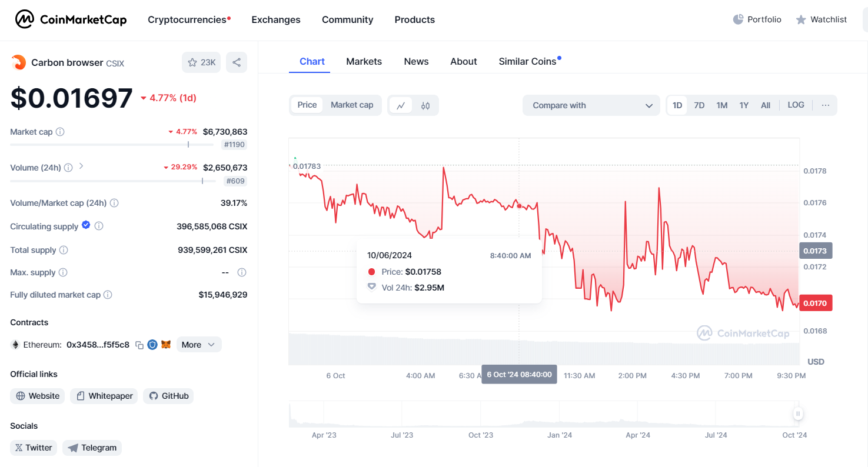Click the timeline range slider handle
The height and width of the screenshot is (467, 868).
click(798, 414)
